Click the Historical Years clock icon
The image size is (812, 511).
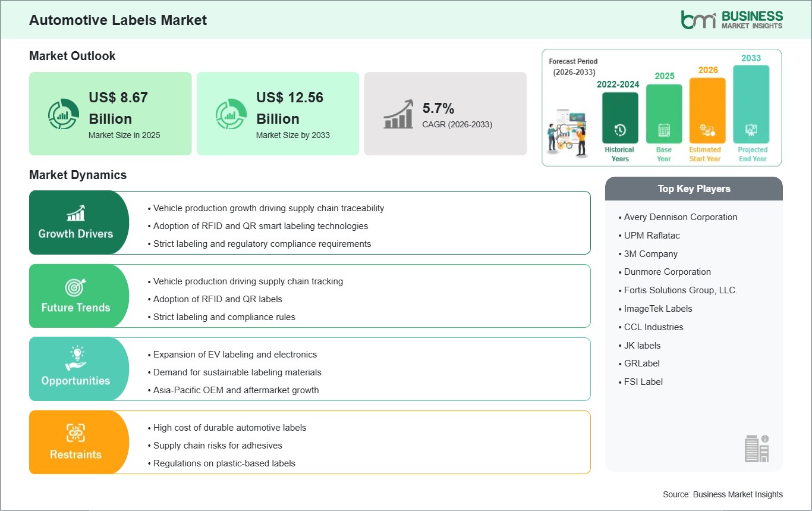(x=619, y=130)
